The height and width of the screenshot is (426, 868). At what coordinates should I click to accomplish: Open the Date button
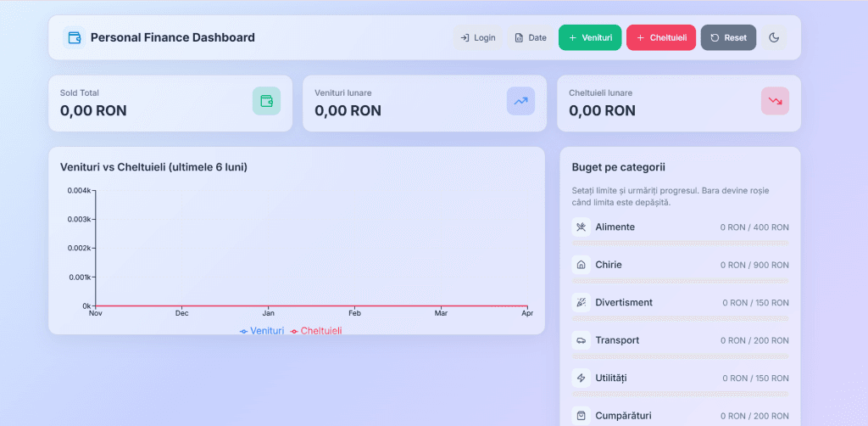[x=531, y=37]
